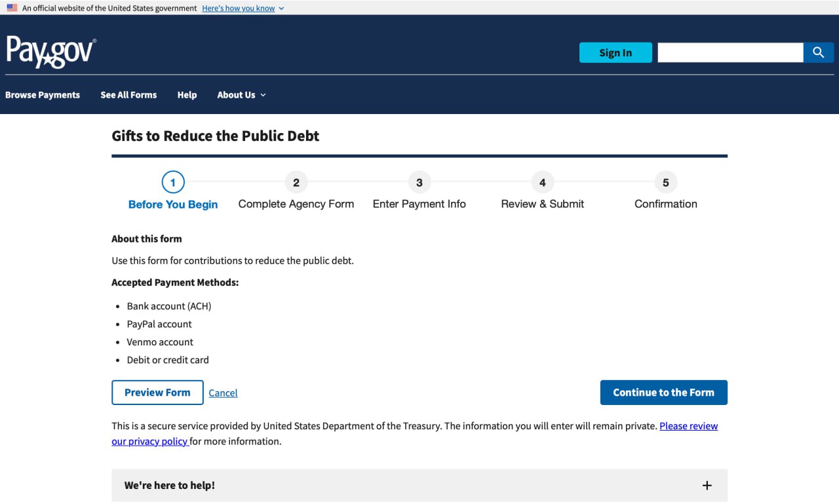The image size is (839, 504).
Task: Open the About Us dropdown menu
Action: click(241, 95)
